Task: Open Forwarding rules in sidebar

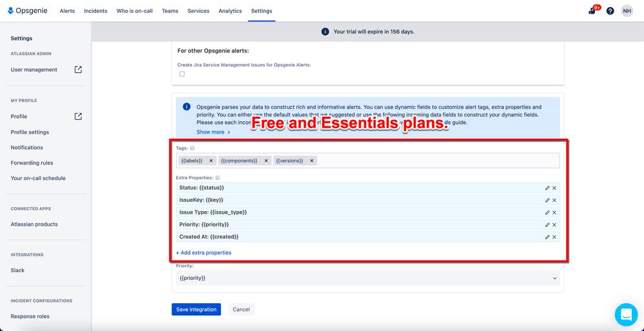Action: coord(32,163)
